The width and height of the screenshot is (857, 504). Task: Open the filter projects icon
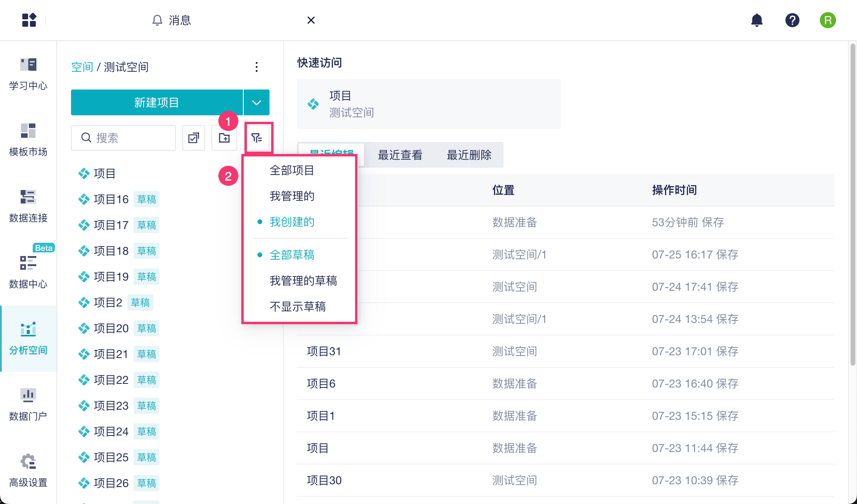(x=257, y=138)
